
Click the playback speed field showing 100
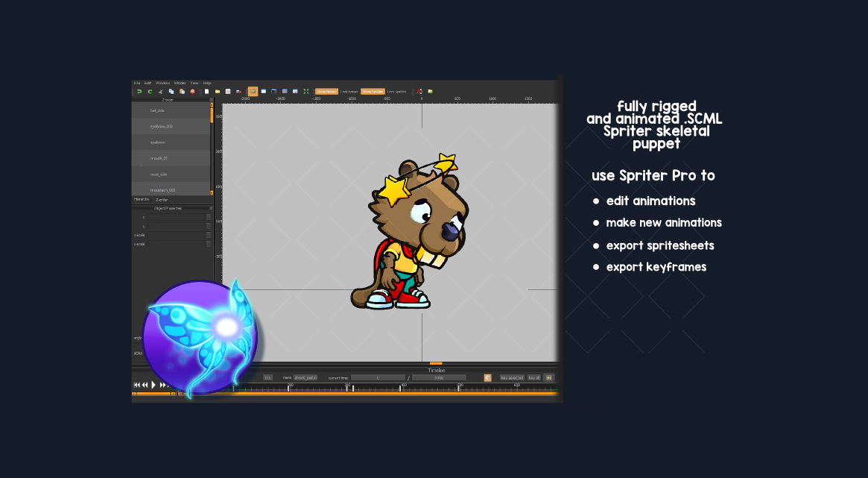(x=268, y=378)
